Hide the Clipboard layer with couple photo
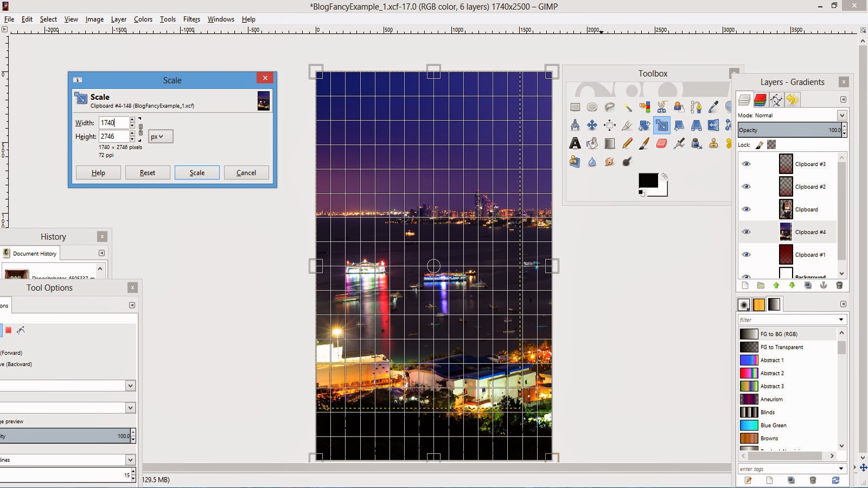The image size is (868, 488). [746, 209]
